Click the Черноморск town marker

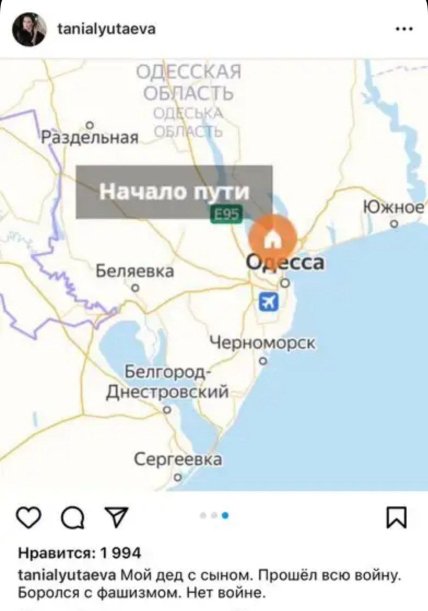[x=264, y=361]
